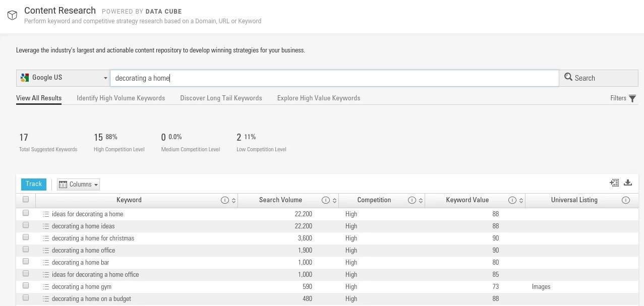Switch to Identify High Volume Keywords tab

pyautogui.click(x=121, y=98)
